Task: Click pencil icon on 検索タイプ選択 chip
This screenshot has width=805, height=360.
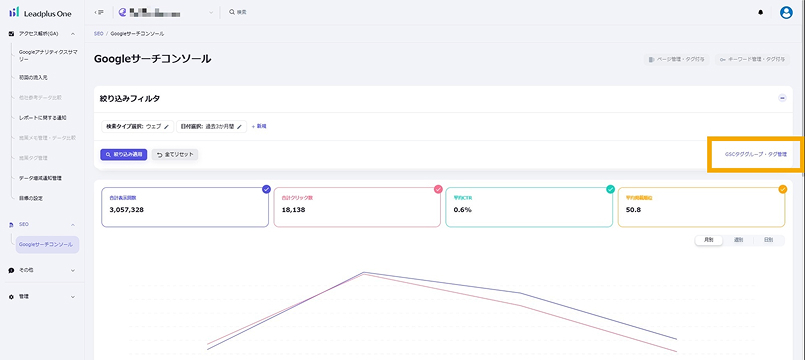Action: point(166,126)
